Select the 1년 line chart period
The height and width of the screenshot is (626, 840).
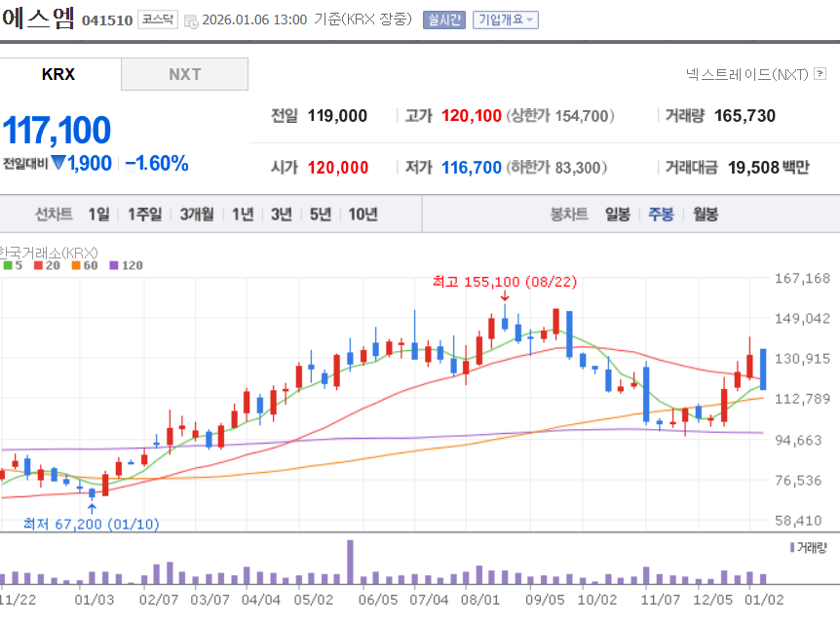coord(243,215)
